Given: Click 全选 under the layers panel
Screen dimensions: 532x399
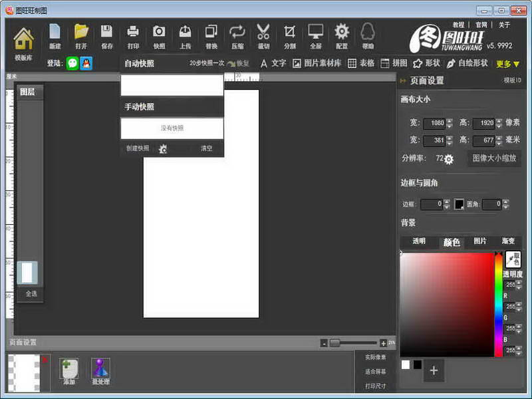Looking at the screenshot, I should point(31,294).
